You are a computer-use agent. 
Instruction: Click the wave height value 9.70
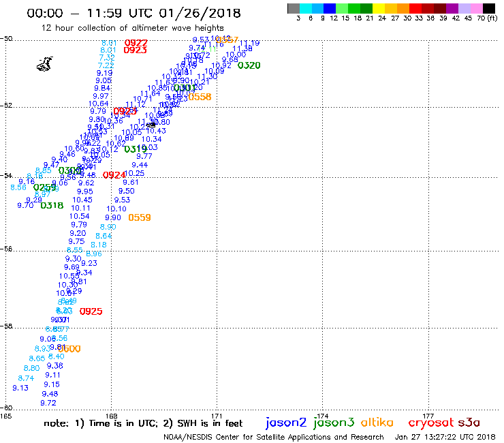coord(25,205)
